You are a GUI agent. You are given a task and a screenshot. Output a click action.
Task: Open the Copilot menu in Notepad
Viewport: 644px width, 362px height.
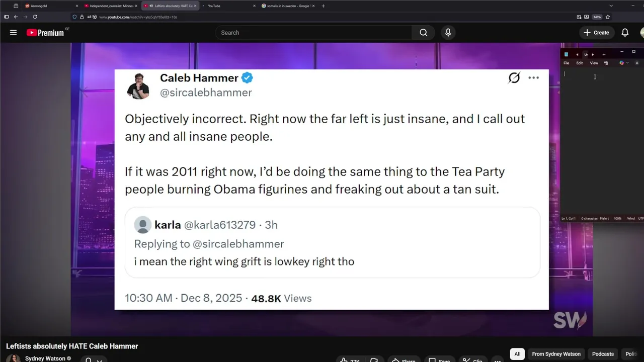pos(622,63)
